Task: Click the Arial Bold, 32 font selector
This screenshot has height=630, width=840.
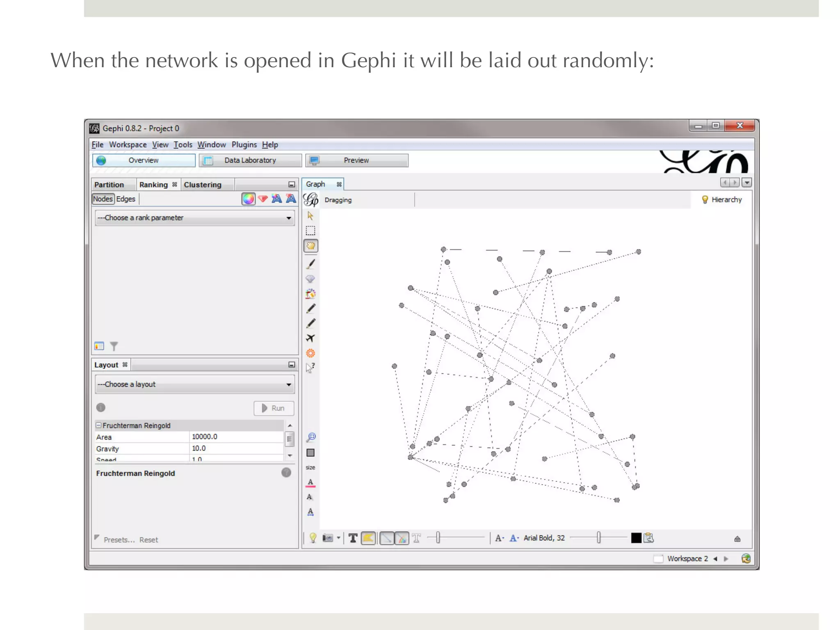Action: click(544, 538)
